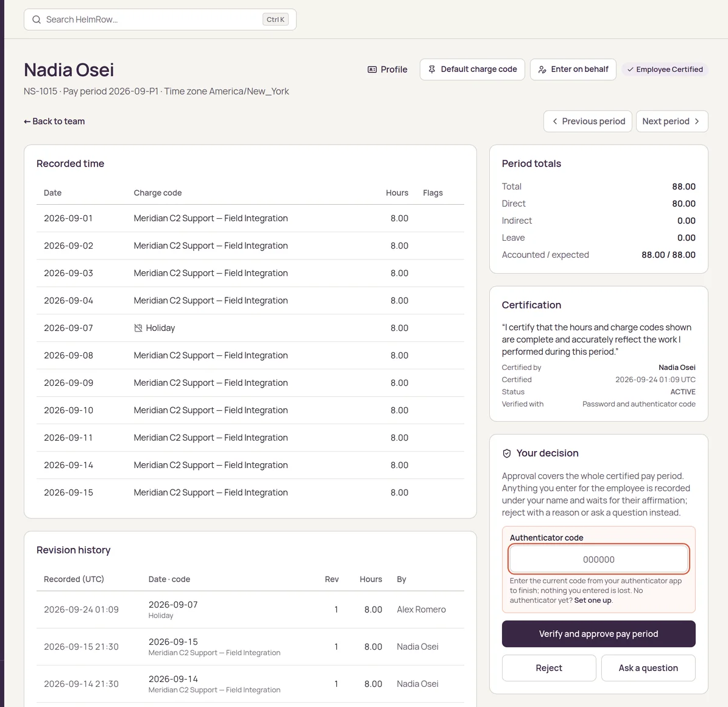
Task: Open Default charge code button
Action: click(x=472, y=69)
